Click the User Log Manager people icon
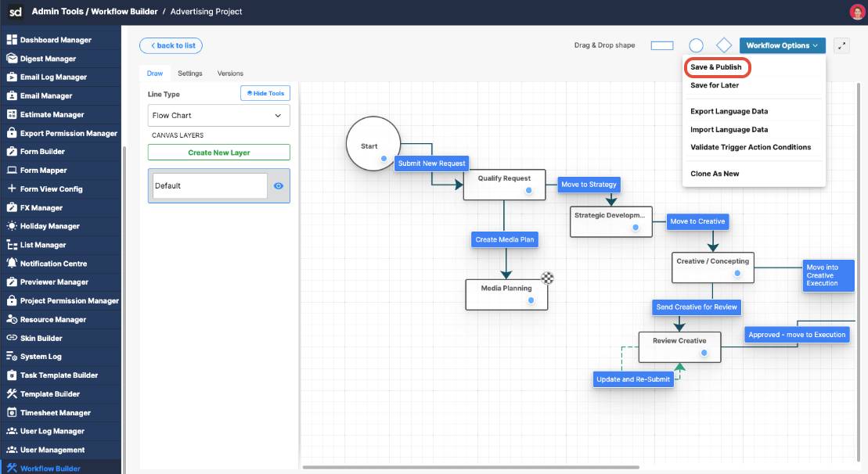 tap(12, 431)
